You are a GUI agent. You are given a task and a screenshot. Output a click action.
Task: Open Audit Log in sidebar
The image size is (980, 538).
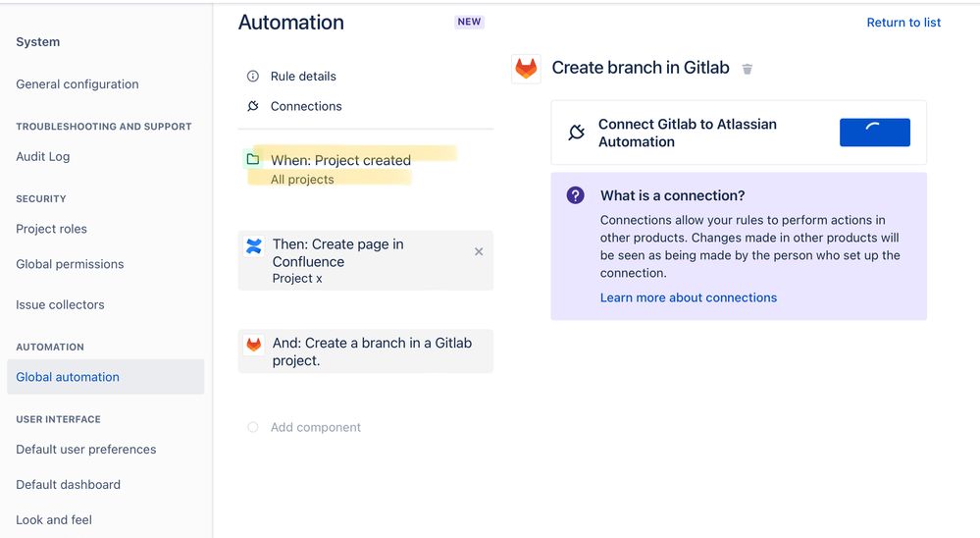[43, 157]
